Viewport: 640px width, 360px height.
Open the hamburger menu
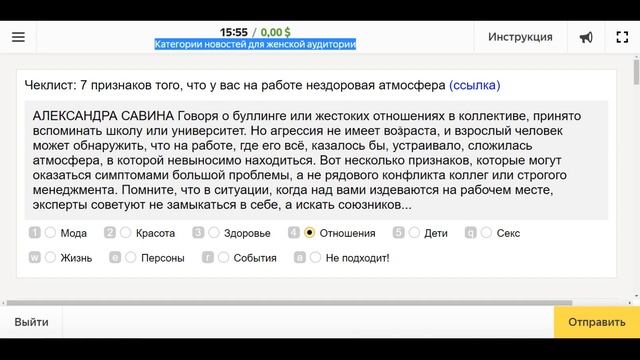coord(18,37)
